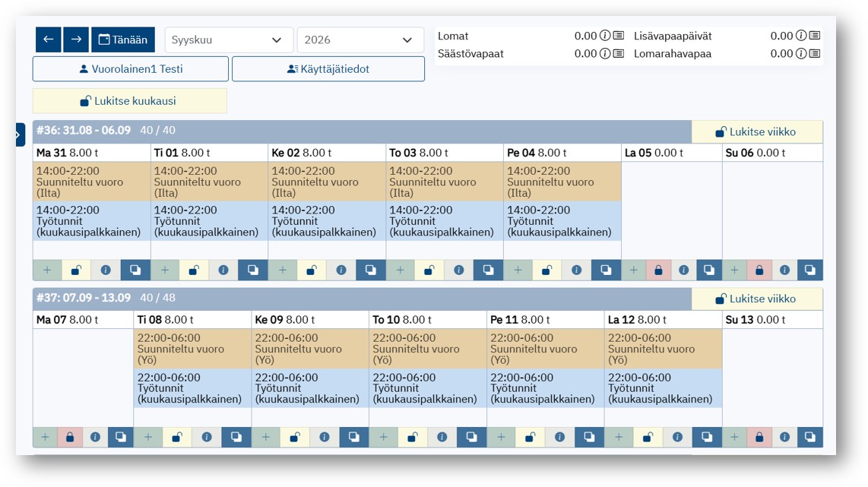Show info icon for Lomat balance
Screen dimensions: 868x487
(x=605, y=36)
